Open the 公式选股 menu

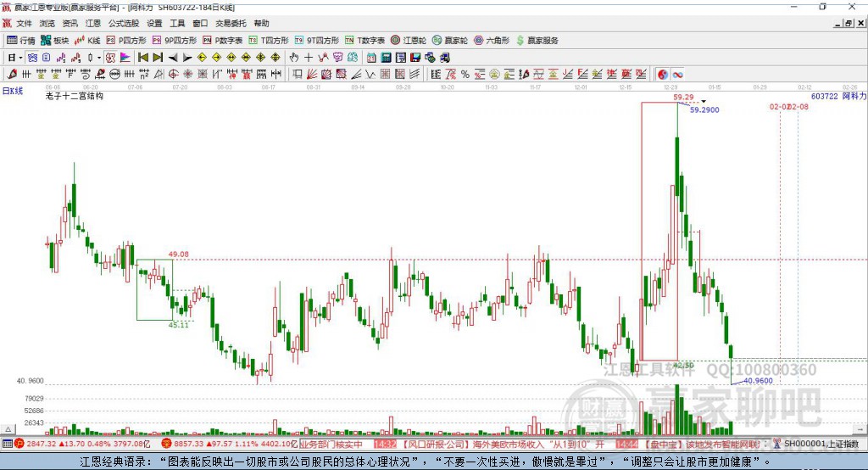(124, 23)
